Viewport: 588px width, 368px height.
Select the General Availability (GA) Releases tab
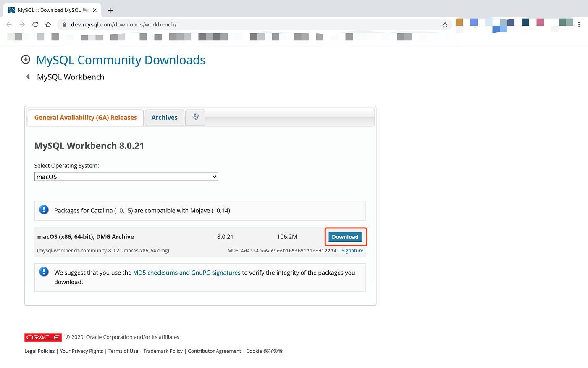pos(86,118)
